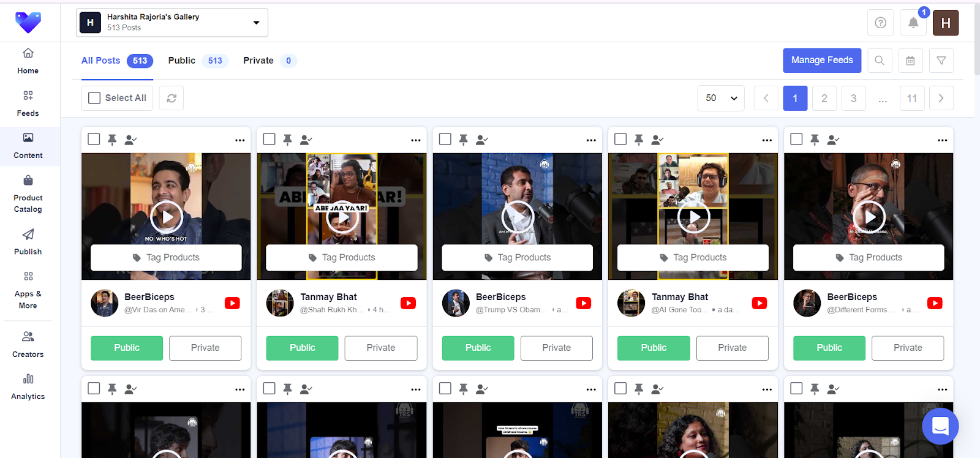Select the Shah Rukh Khan post checkbox
The image size is (980, 458).
pos(269,139)
